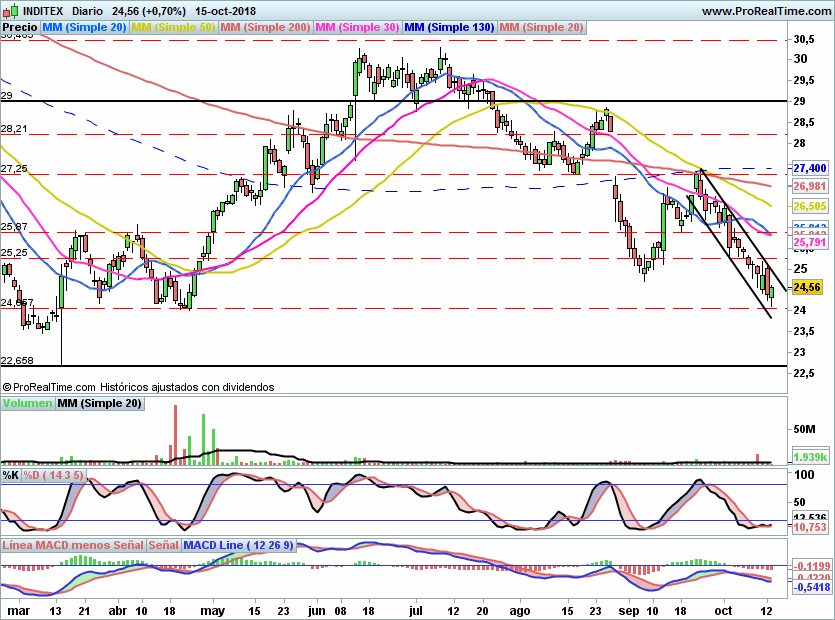Select the %K stochastic label

[x=11, y=475]
